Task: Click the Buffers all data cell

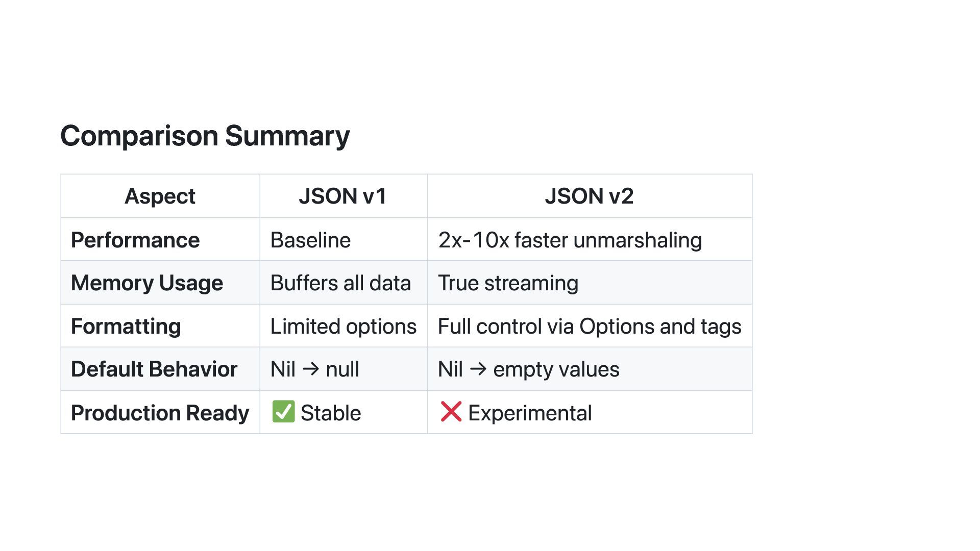Action: [340, 283]
